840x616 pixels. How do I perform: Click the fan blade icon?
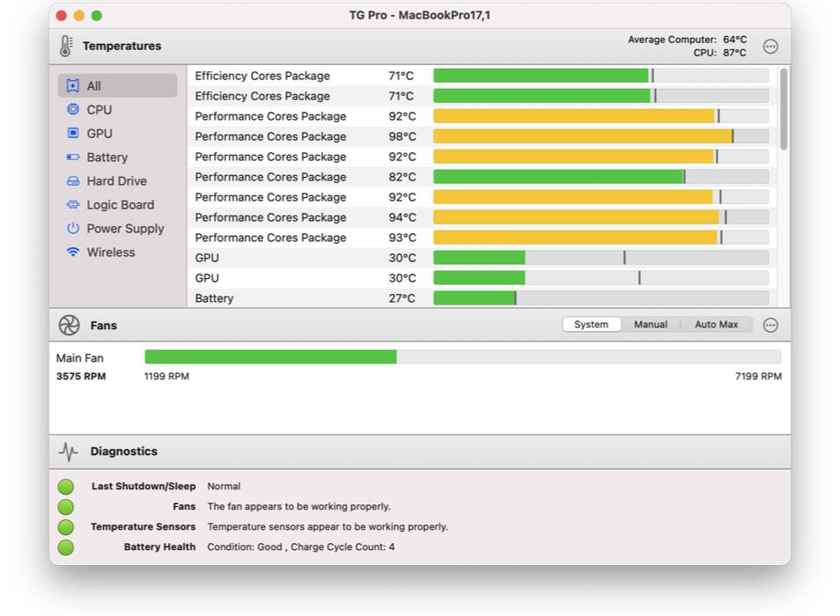click(69, 326)
